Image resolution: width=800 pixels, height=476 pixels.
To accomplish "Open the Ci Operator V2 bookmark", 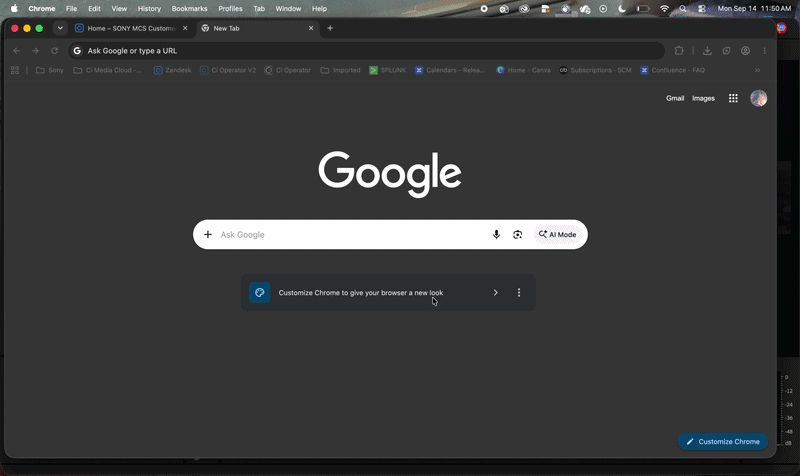I will (228, 70).
